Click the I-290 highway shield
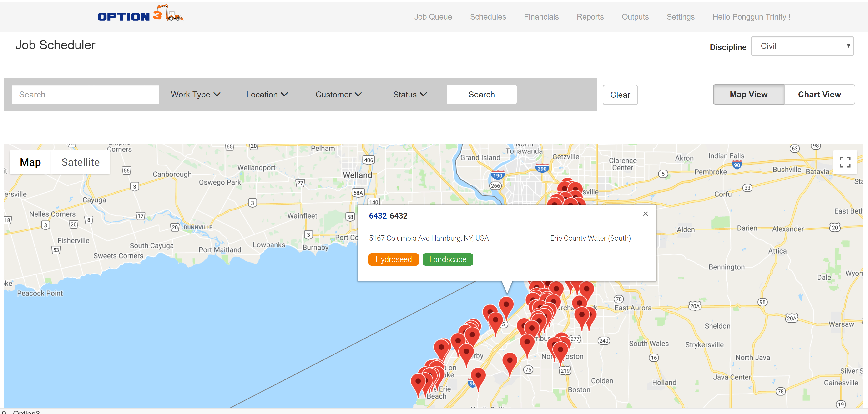 (542, 168)
